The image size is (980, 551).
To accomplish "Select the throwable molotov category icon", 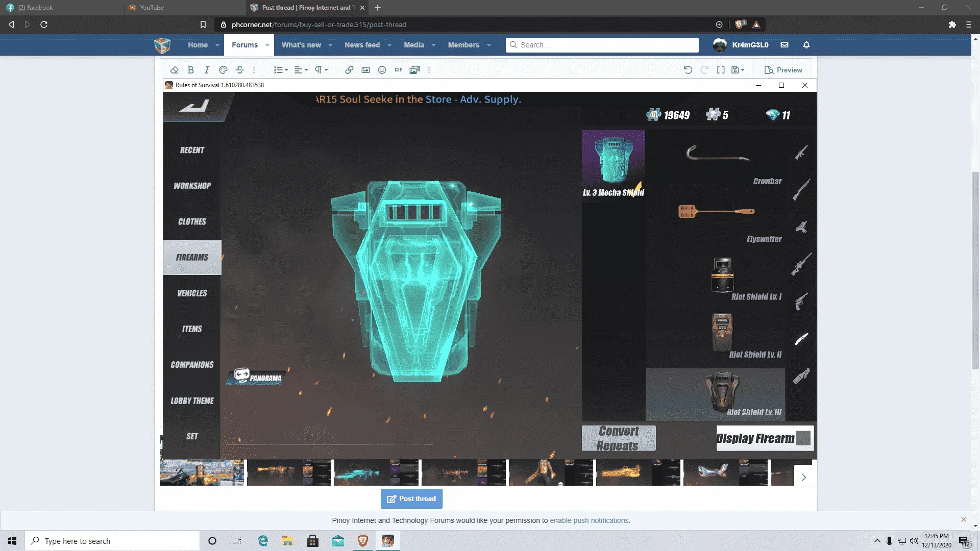I will [801, 376].
